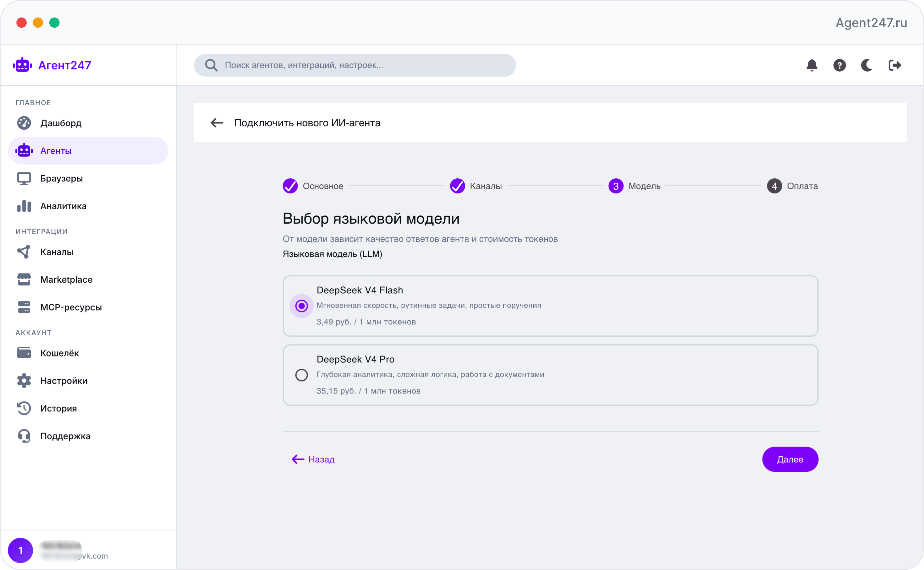Open notifications bell icon
924x570 pixels.
point(811,65)
